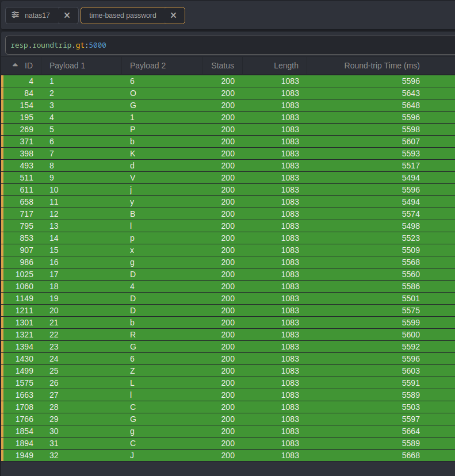
Task: Close the natas17 tab
Action: (x=67, y=16)
